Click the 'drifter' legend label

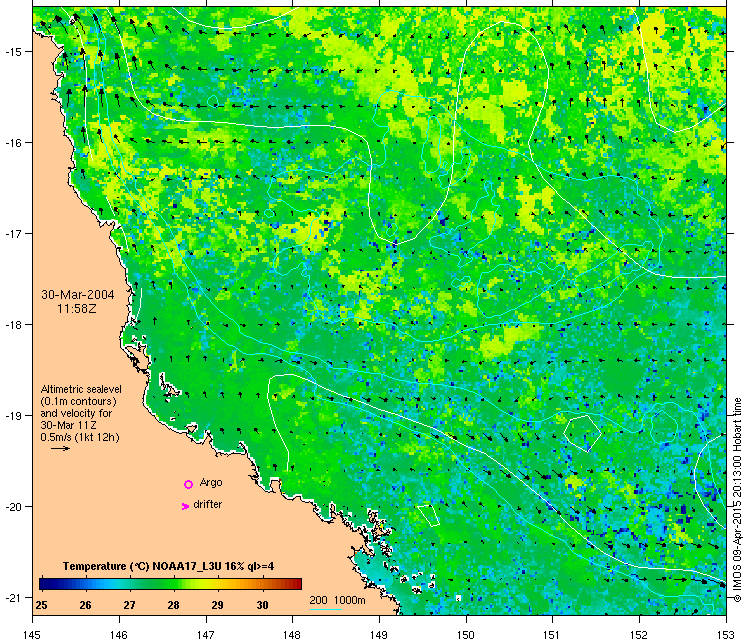click(208, 504)
